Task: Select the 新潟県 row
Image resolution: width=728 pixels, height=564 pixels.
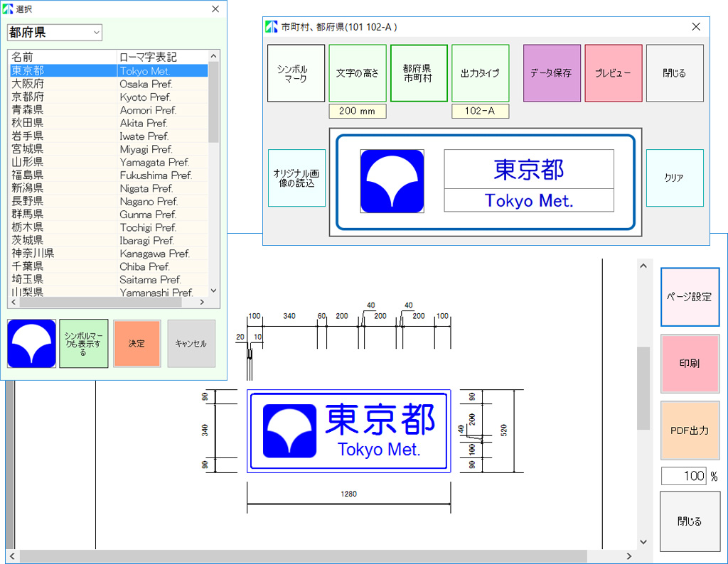Action: (x=109, y=188)
